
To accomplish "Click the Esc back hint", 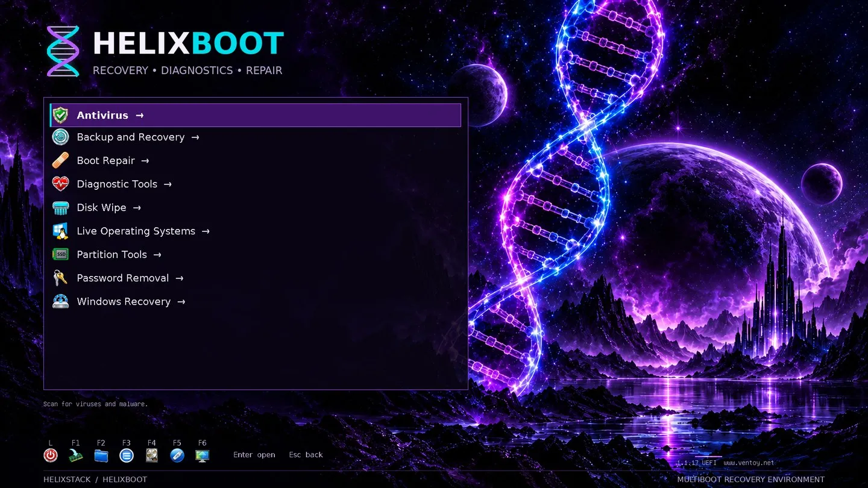I will click(306, 455).
